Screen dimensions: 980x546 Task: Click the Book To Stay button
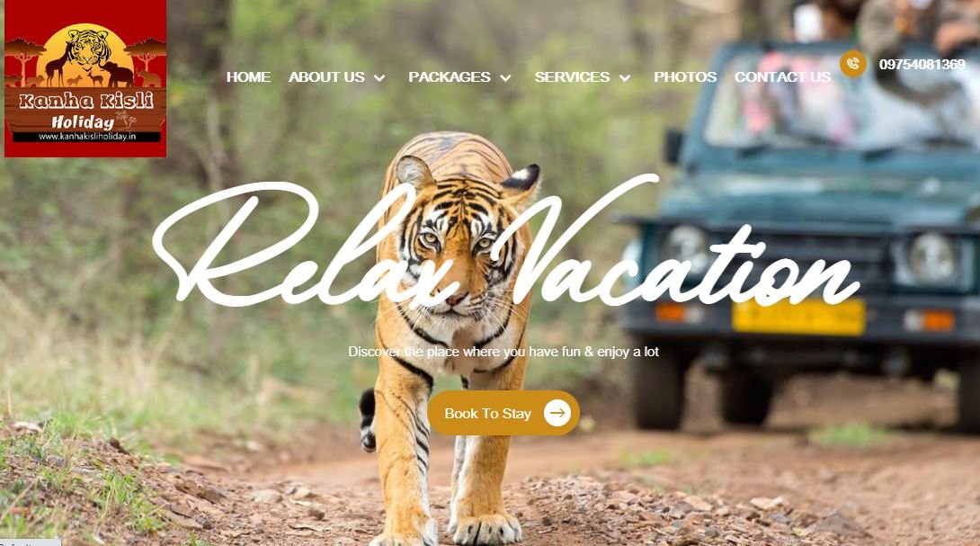coord(503,413)
